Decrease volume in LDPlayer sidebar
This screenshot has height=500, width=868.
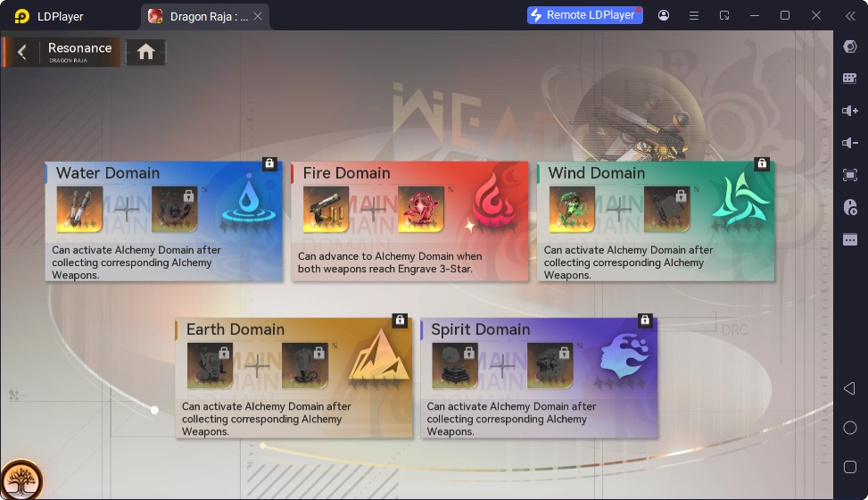tap(849, 143)
